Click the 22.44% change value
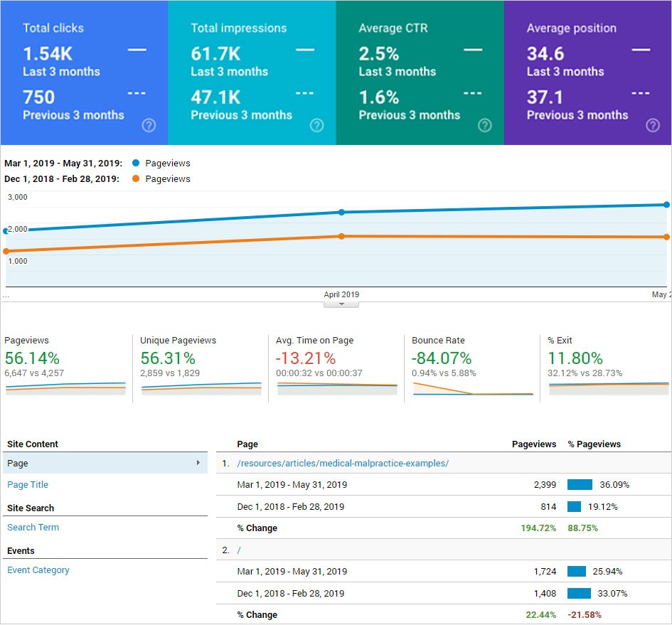The height and width of the screenshot is (625, 672). pos(541,615)
